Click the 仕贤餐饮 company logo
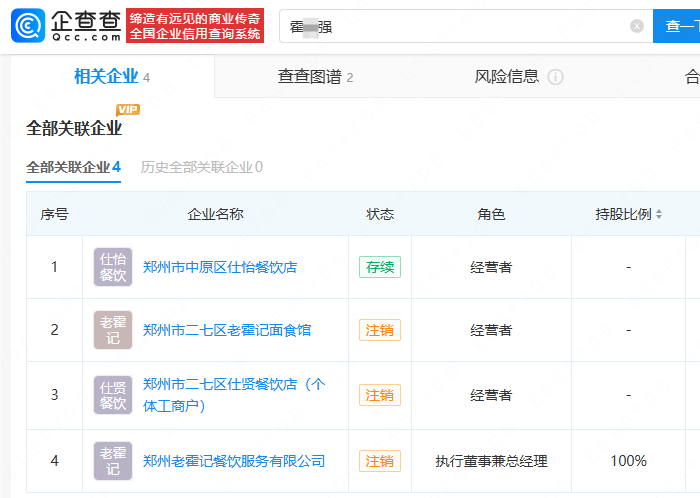The image size is (700, 498). tap(113, 395)
